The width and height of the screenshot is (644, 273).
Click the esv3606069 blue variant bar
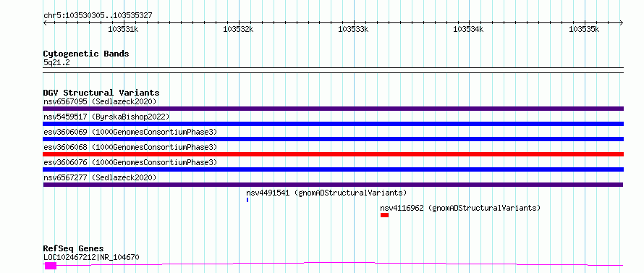click(333, 139)
